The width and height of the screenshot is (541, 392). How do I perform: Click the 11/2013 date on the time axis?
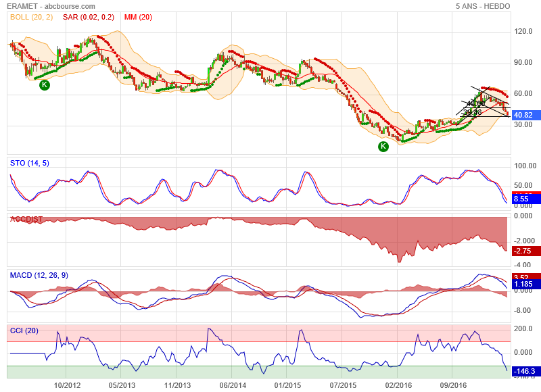tap(177, 385)
